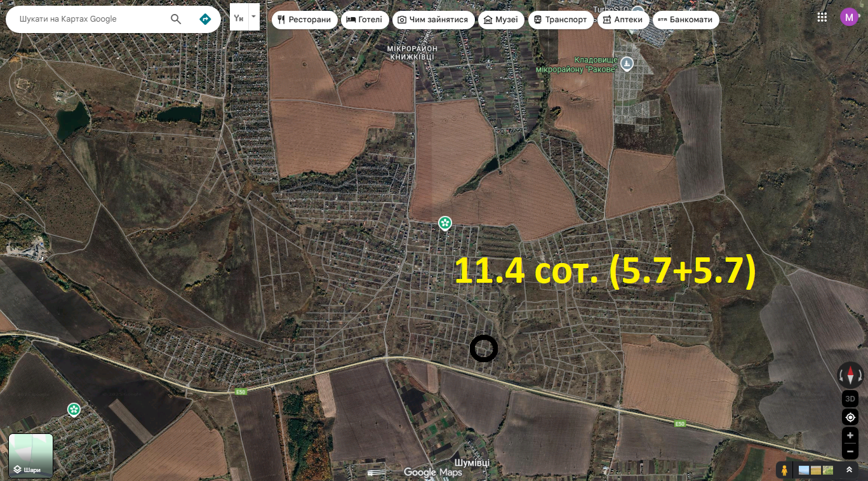The height and width of the screenshot is (481, 868).
Task: Focus the Шукати на Картах Google field
Action: tap(89, 19)
